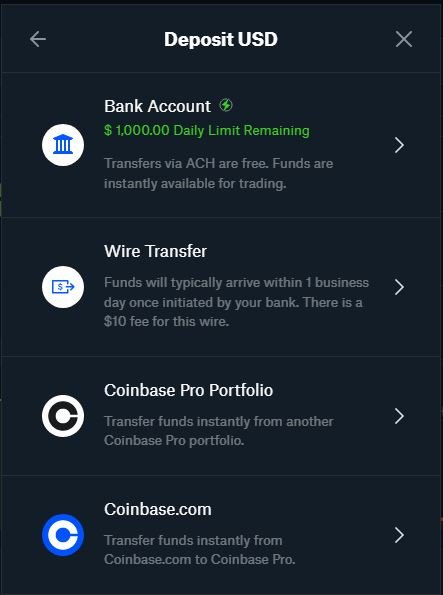Click the $10 wire fee description
The width and height of the screenshot is (443, 595).
pos(236,302)
